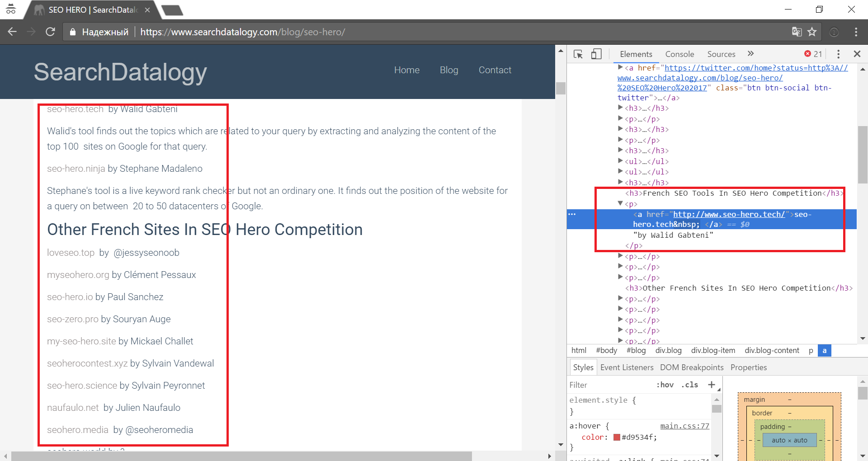Click the red error count badge
The width and height of the screenshot is (868, 461).
point(813,54)
